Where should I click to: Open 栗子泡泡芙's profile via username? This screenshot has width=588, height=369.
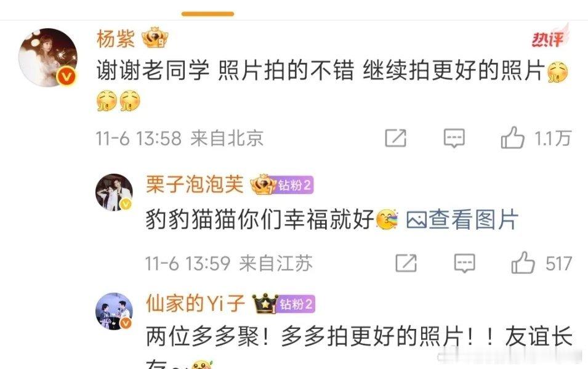click(195, 185)
